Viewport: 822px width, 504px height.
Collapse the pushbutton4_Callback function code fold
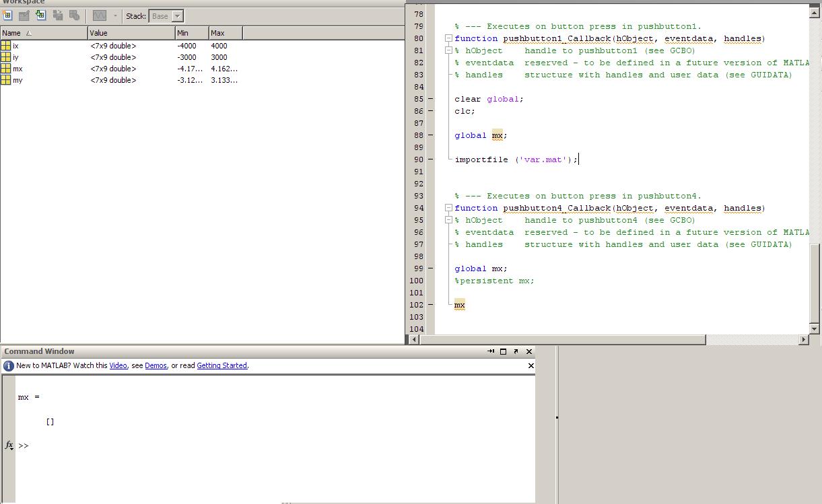coord(448,208)
